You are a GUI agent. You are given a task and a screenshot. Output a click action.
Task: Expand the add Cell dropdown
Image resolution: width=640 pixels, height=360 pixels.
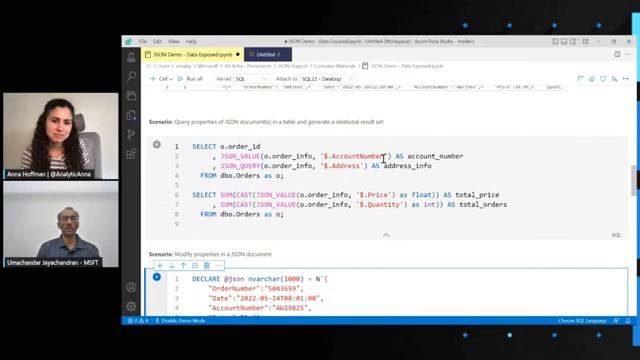coord(161,79)
